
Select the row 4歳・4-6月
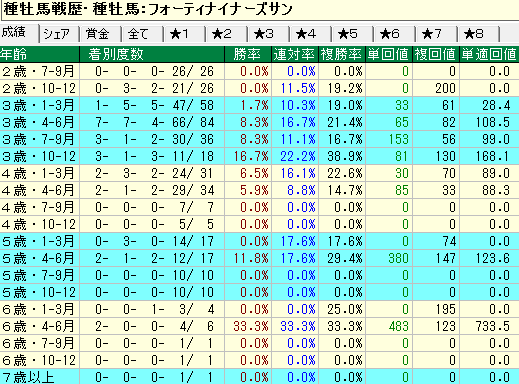tap(259, 190)
